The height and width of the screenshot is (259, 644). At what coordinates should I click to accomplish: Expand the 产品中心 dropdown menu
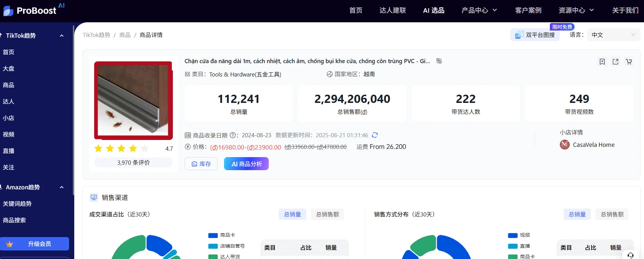click(x=479, y=10)
